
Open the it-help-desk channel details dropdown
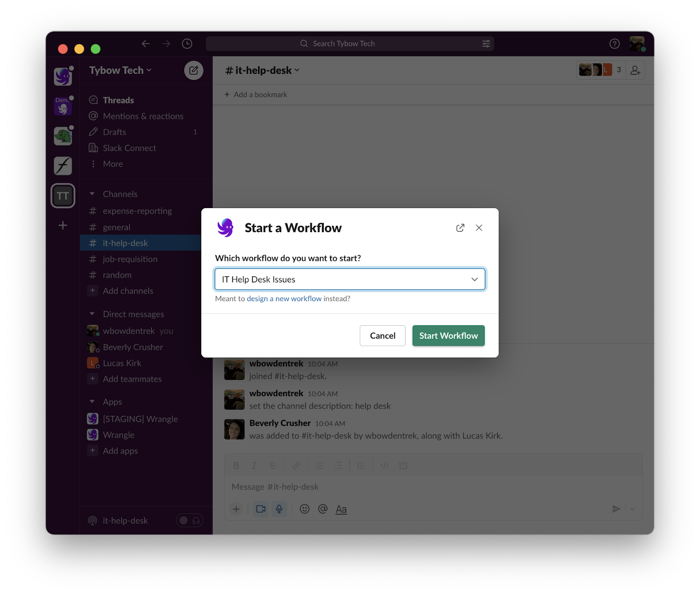(x=262, y=70)
